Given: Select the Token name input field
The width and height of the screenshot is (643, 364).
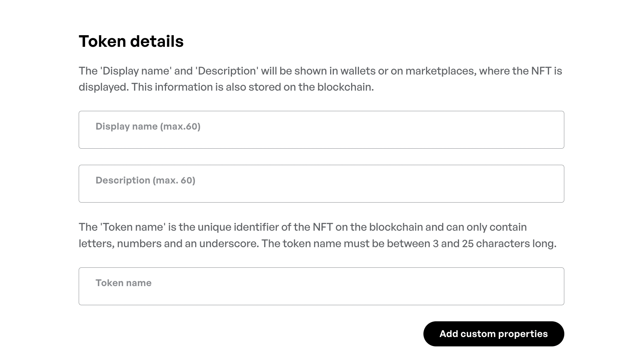Looking at the screenshot, I should [321, 286].
